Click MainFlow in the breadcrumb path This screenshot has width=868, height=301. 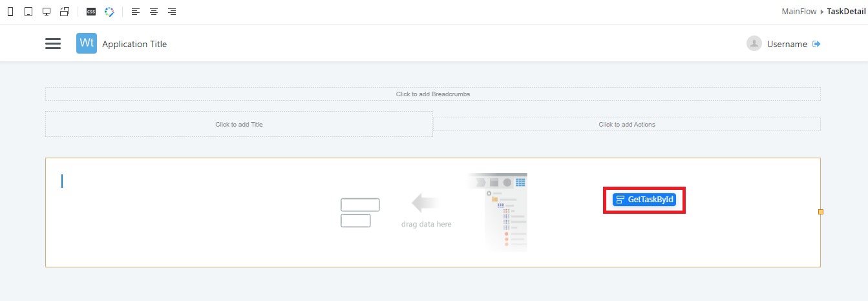coord(799,12)
